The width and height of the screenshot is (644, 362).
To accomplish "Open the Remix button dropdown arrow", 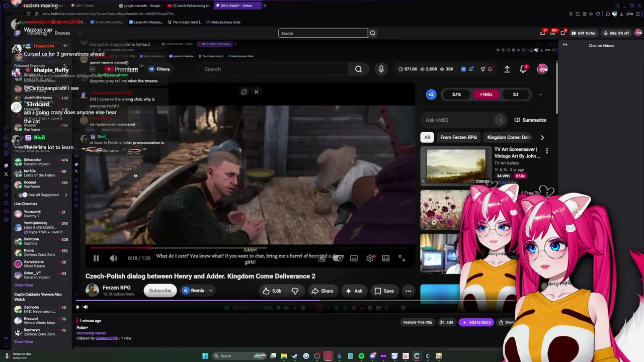I will coord(211,291).
